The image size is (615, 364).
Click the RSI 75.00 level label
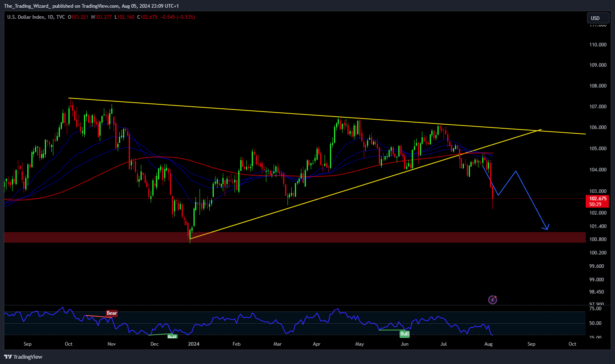coord(595,309)
